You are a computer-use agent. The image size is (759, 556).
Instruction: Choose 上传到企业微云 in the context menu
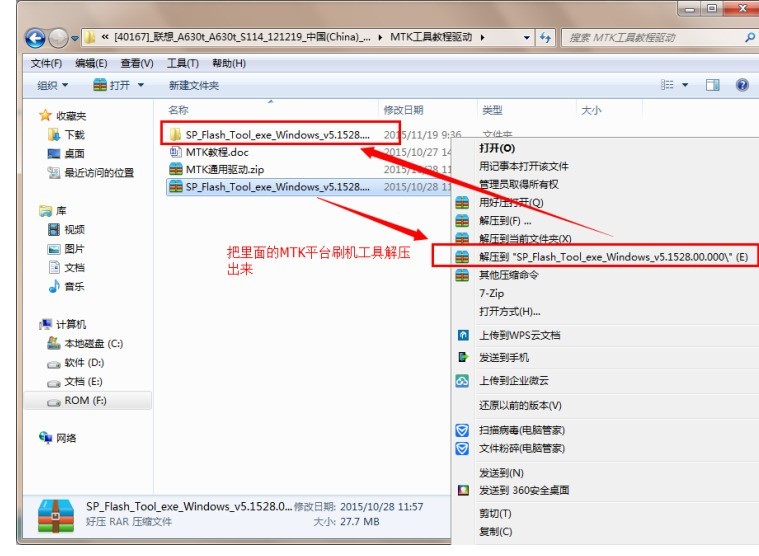tap(514, 381)
